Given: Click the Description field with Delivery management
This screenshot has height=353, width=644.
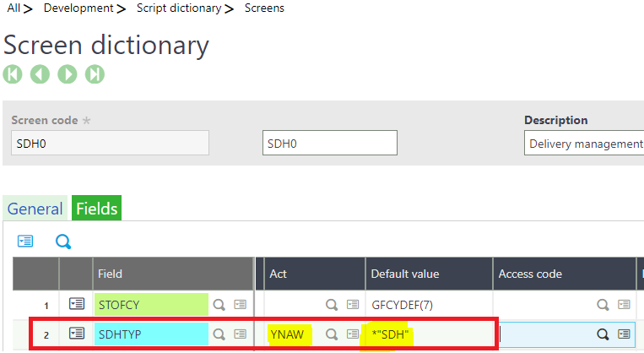Looking at the screenshot, I should coord(584,144).
